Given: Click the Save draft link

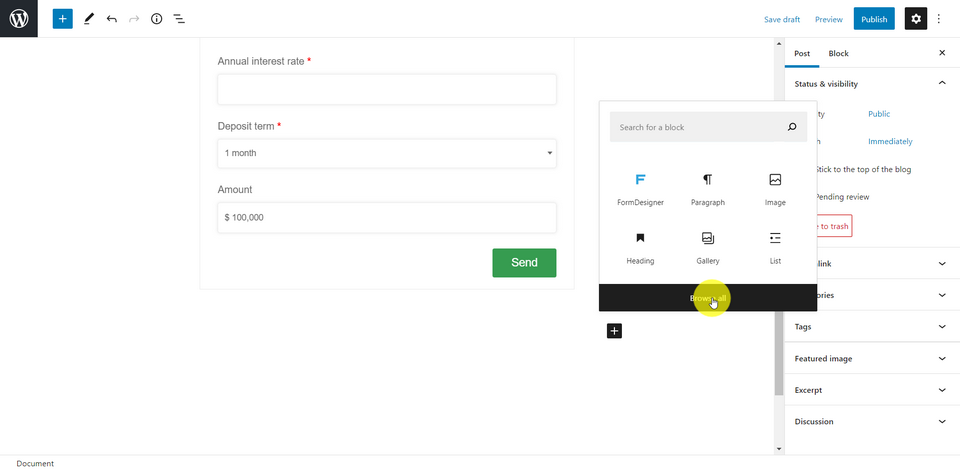Looking at the screenshot, I should (782, 19).
